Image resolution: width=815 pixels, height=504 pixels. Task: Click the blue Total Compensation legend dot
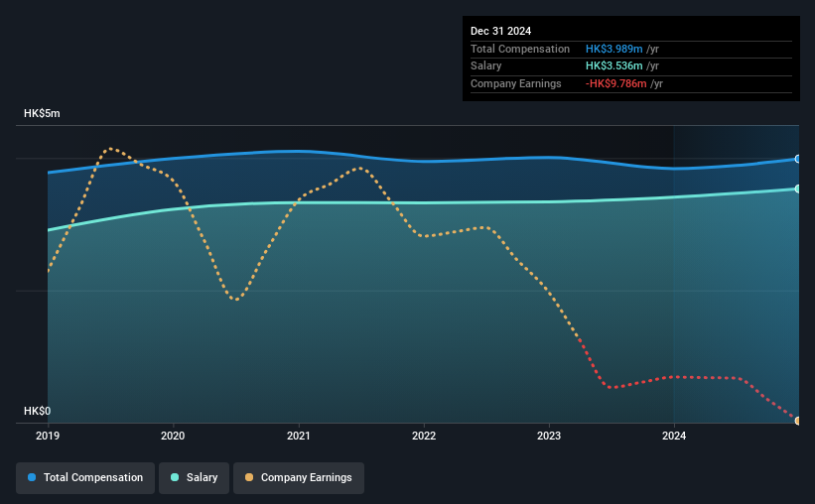point(32,477)
